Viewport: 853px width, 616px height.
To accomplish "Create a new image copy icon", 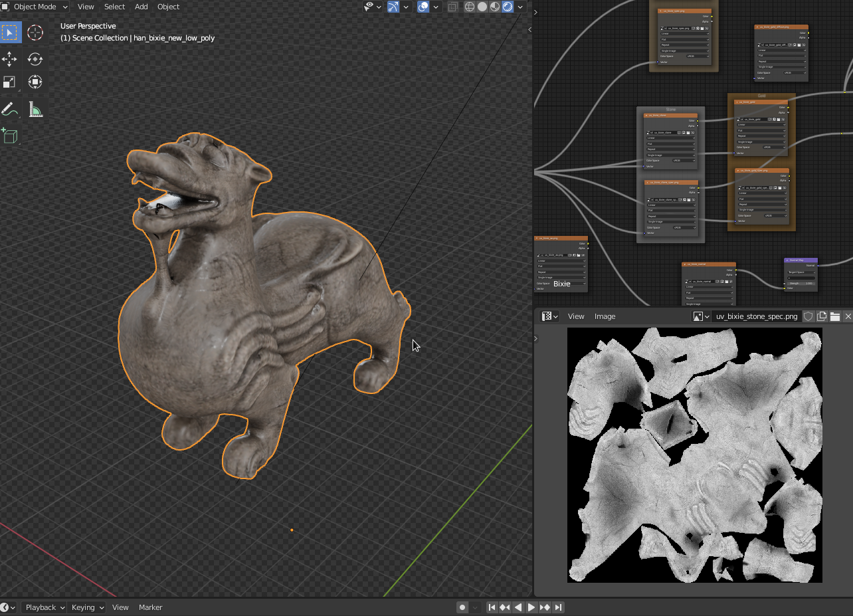I will tap(822, 316).
